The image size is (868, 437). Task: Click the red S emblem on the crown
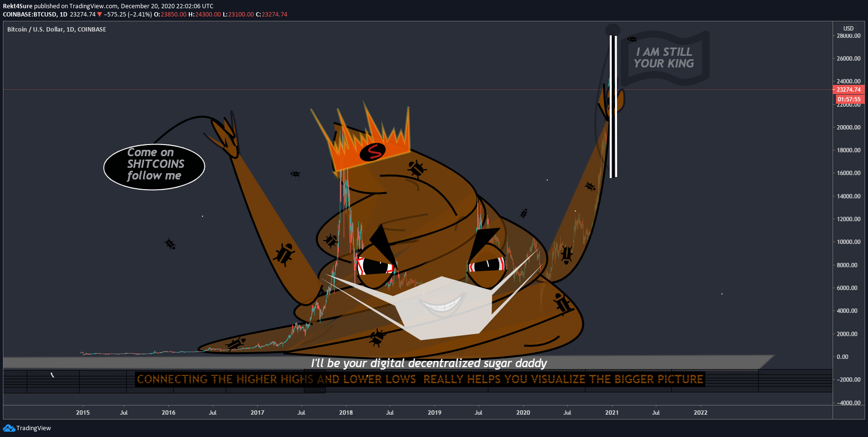tap(373, 152)
